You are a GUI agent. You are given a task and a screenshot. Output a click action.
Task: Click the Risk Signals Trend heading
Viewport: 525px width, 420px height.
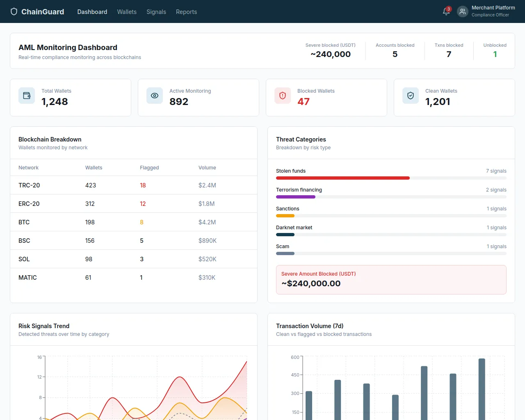click(44, 326)
